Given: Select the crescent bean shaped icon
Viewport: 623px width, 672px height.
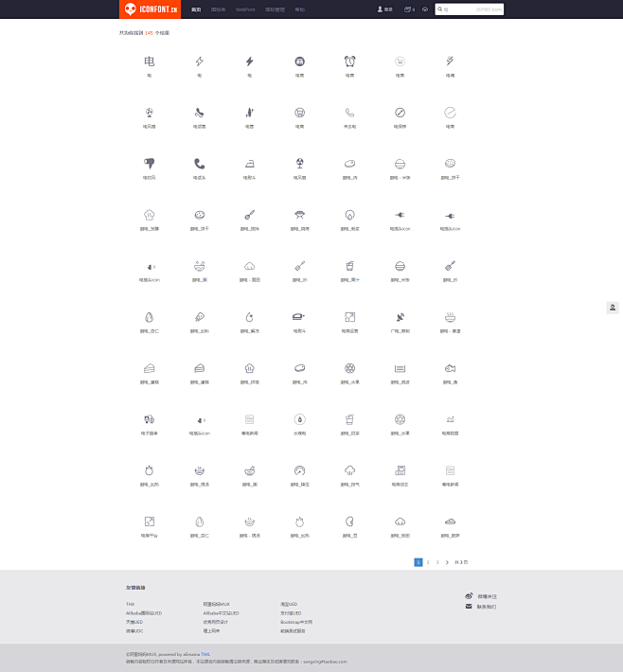Looking at the screenshot, I should click(350, 522).
